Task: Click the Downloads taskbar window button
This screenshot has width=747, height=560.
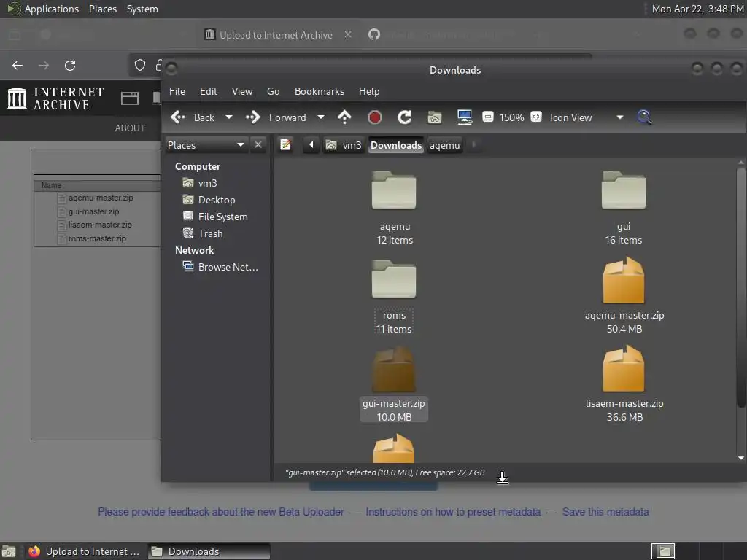Action: [x=208, y=551]
